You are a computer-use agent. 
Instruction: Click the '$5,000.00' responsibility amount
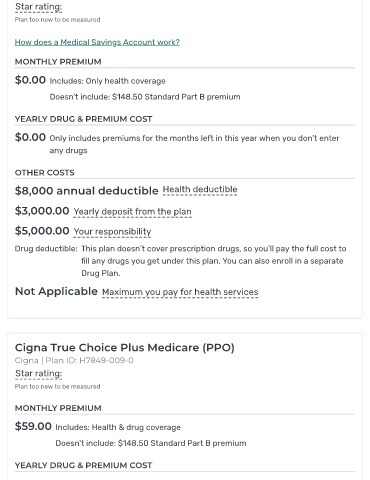pyautogui.click(x=42, y=231)
